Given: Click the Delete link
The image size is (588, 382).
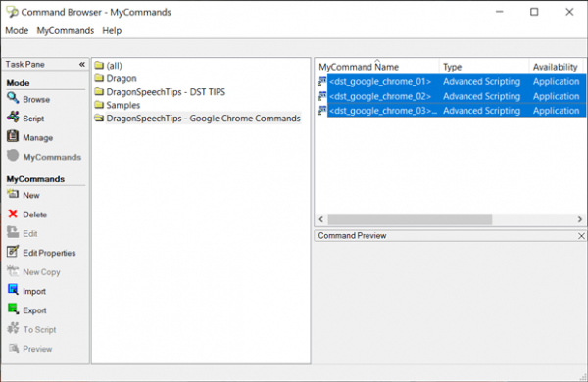Looking at the screenshot, I should click(x=35, y=215).
